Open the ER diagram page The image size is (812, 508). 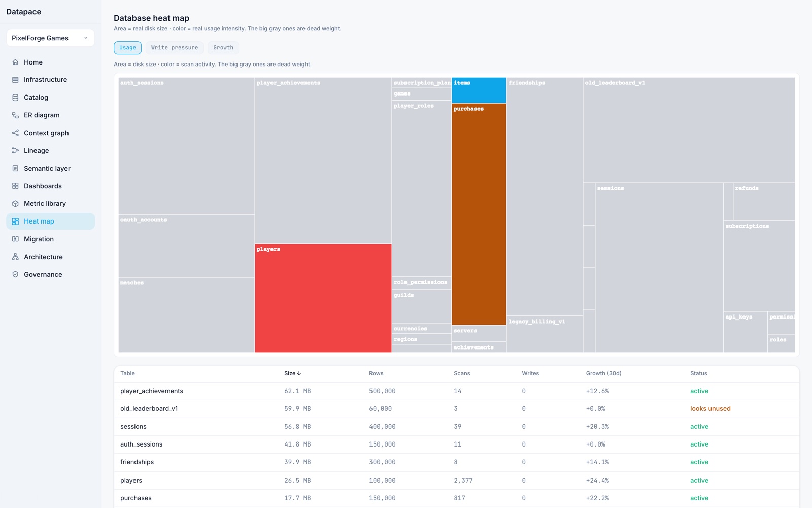click(50, 115)
